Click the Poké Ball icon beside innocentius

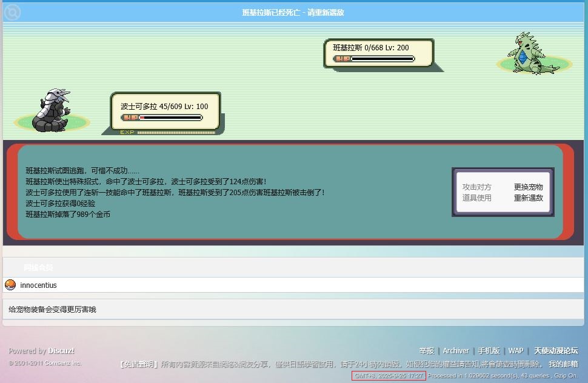click(10, 285)
